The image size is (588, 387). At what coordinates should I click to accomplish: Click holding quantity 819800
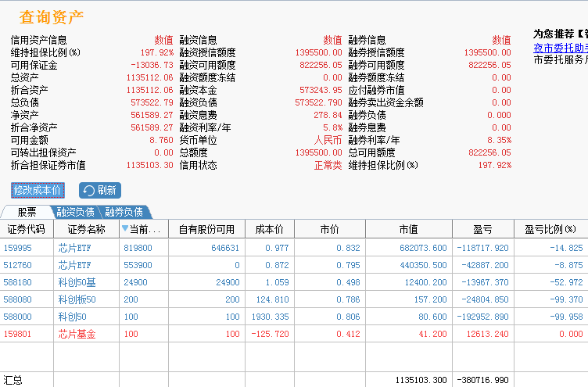coord(138,248)
